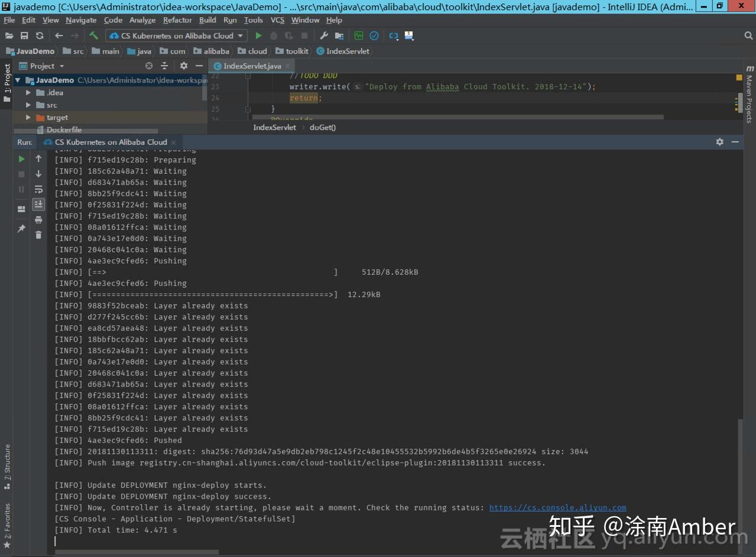The height and width of the screenshot is (557, 756).
Task: Save all with the floppy disk icon
Action: coord(24,35)
